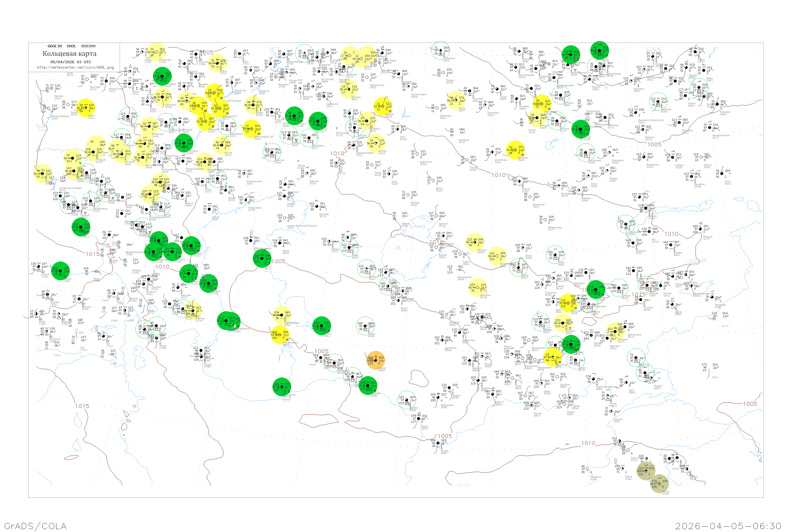Click the QAOL98 UAOL 050300 header code
The image size is (798, 532).
(x=72, y=46)
